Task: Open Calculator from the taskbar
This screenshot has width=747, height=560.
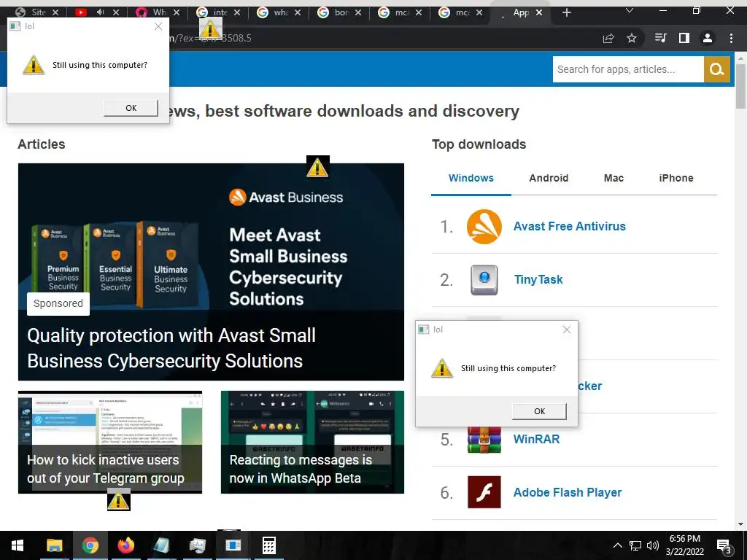Action: coord(268,545)
